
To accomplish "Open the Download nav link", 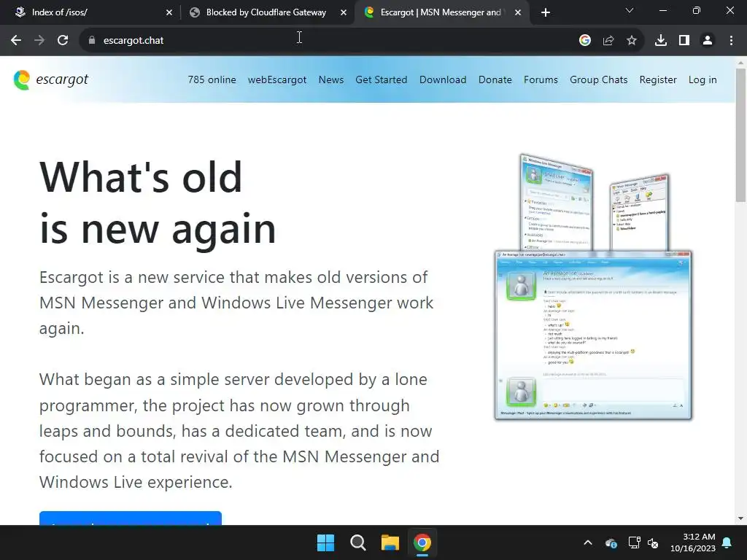I will click(443, 79).
